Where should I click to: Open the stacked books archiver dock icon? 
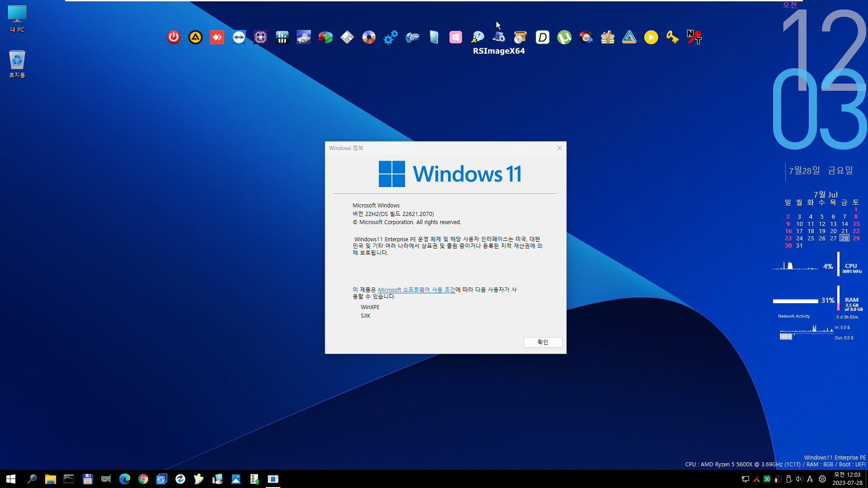[x=608, y=37]
